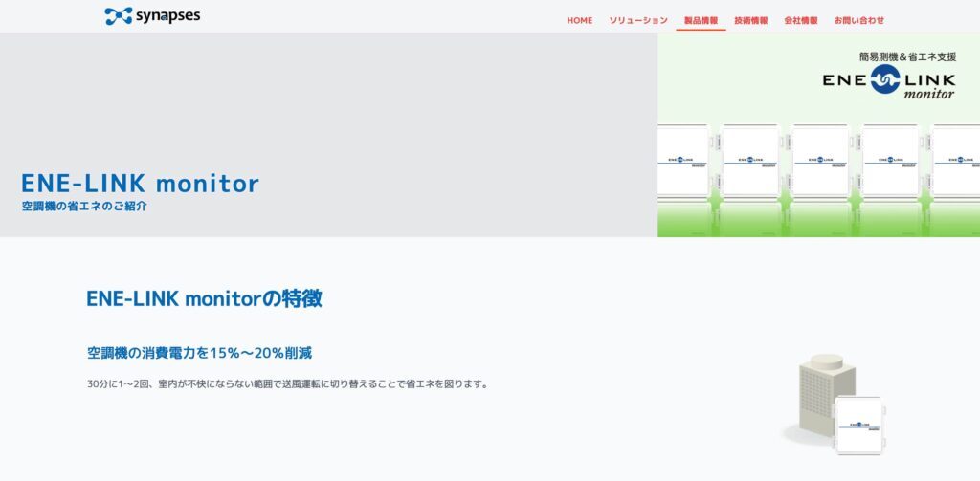Viewport: 980px width, 481px height.
Task: Go to the 会社情報 menu item
Action: pyautogui.click(x=801, y=21)
